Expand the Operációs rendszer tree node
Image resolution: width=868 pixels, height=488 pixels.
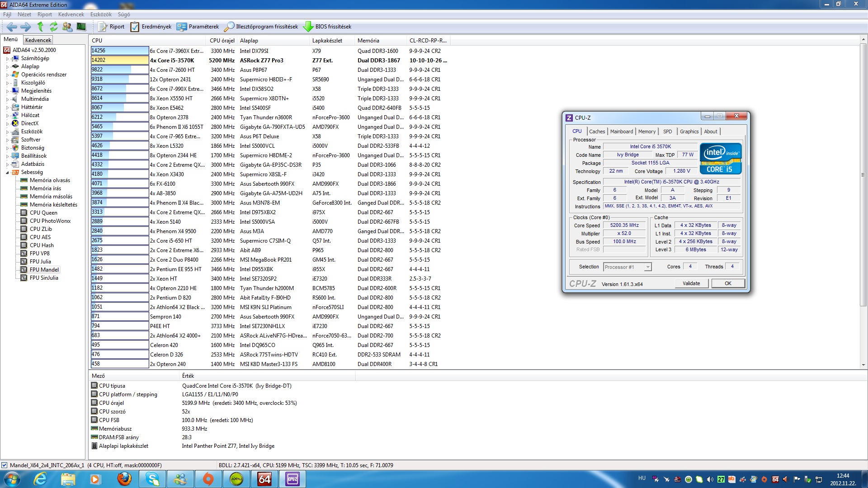[7, 75]
